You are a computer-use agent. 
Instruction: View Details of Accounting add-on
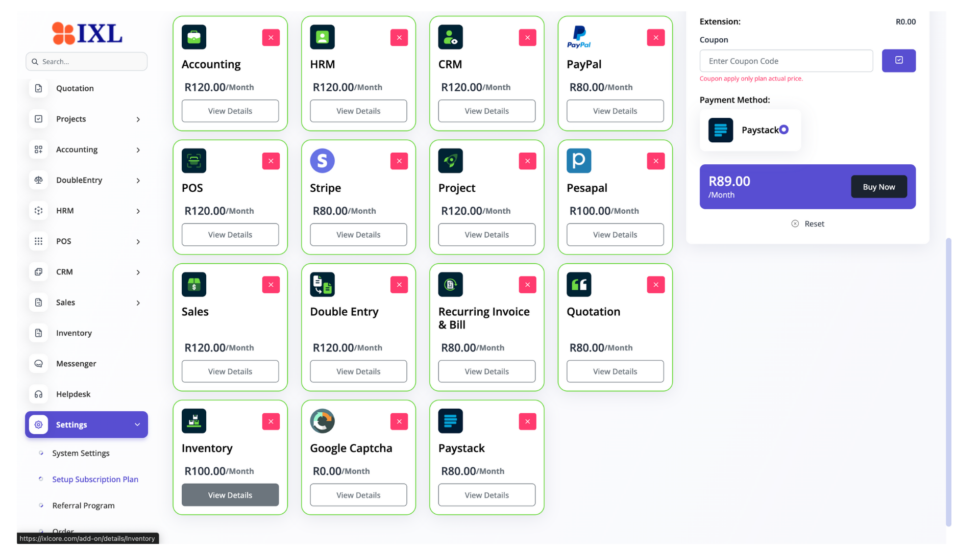(230, 111)
